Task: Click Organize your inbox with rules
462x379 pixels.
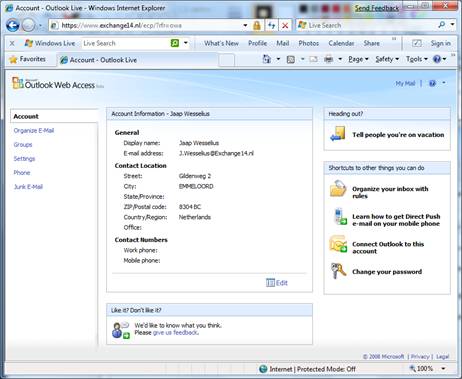Action: click(390, 192)
